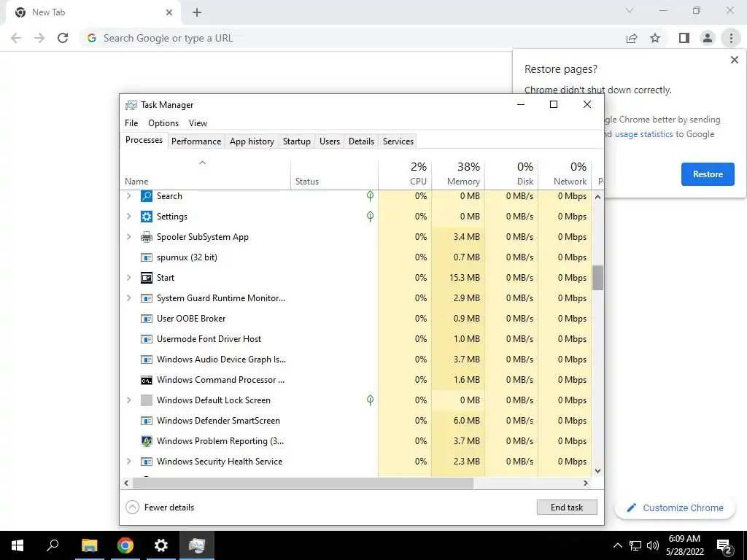This screenshot has width=747, height=560.
Task: Click the Windows Default Lock Screen icon
Action: coord(146,400)
